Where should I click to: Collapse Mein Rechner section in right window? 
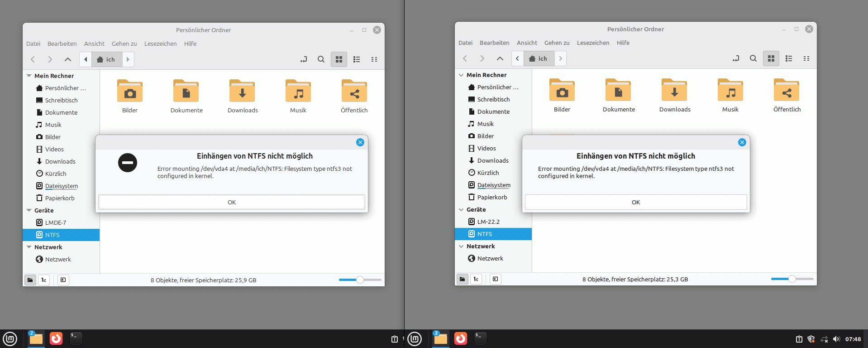(461, 75)
